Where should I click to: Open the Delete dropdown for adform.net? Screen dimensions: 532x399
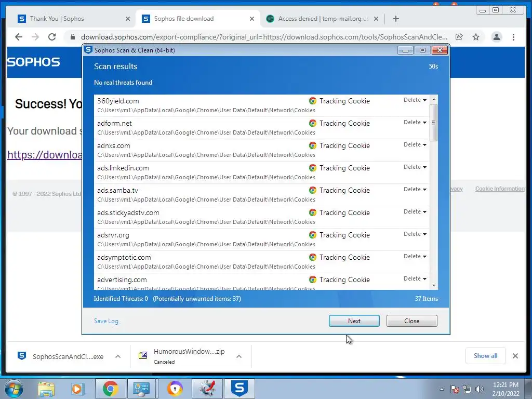(x=415, y=122)
